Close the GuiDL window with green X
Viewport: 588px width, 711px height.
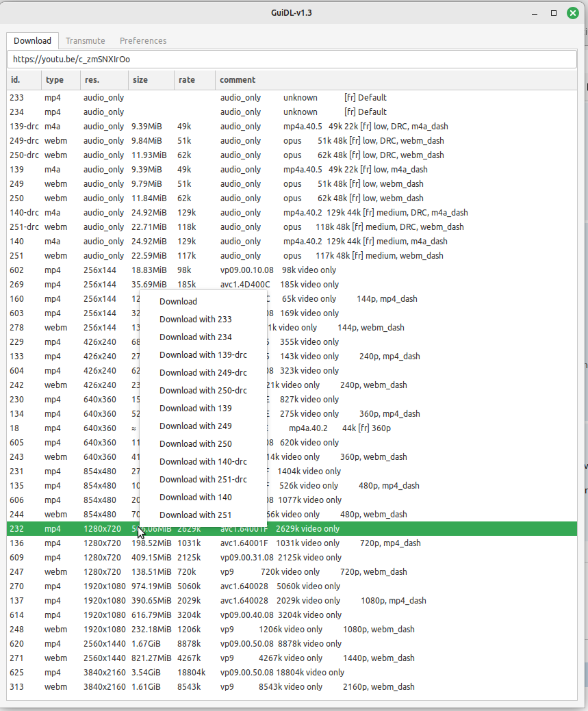click(572, 13)
